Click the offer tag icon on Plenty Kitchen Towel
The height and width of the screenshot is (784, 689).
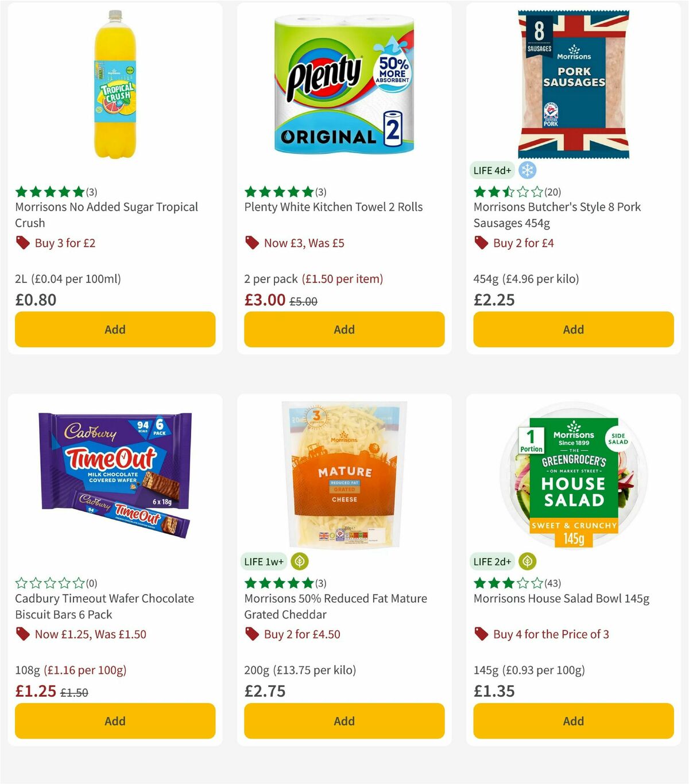point(251,243)
